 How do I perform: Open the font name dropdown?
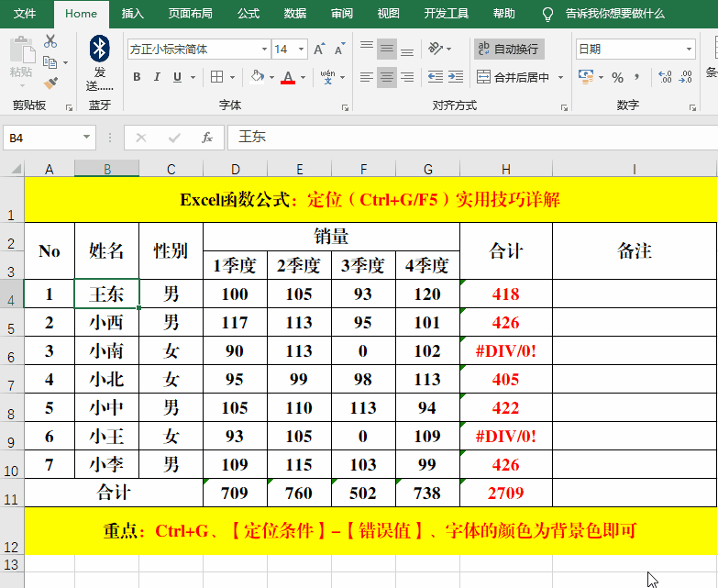pyautogui.click(x=264, y=50)
